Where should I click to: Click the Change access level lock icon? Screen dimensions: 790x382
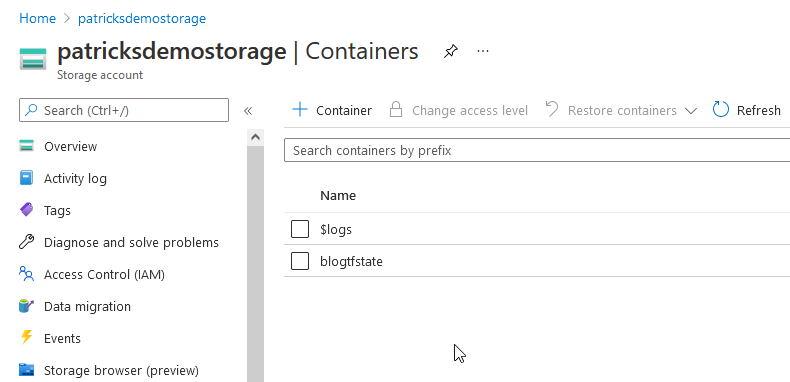tap(396, 110)
